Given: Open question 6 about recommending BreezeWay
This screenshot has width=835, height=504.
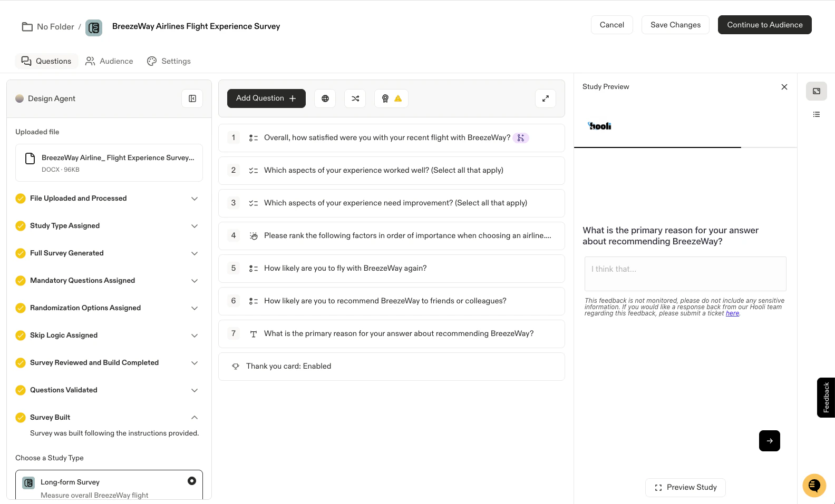Looking at the screenshot, I should click(392, 301).
